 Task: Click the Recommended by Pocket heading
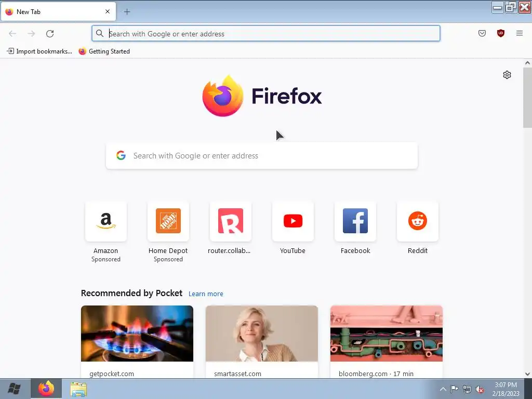(x=131, y=293)
